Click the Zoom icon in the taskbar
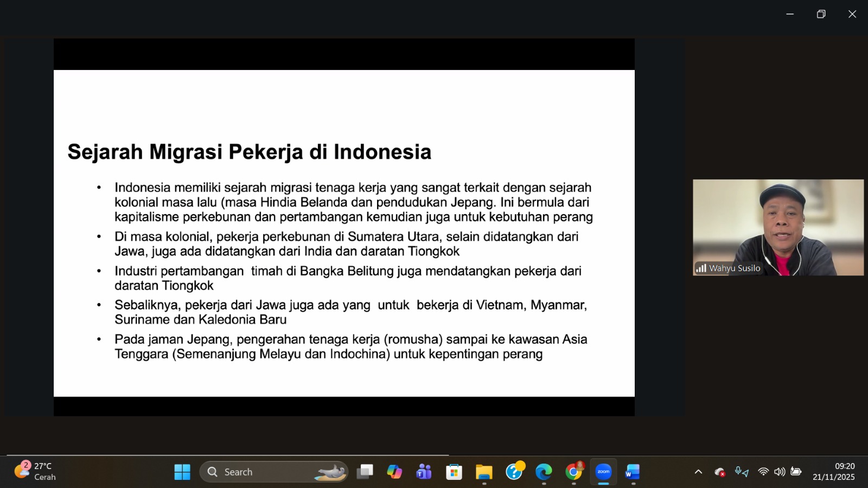Viewport: 868px width, 488px height. coord(603,472)
